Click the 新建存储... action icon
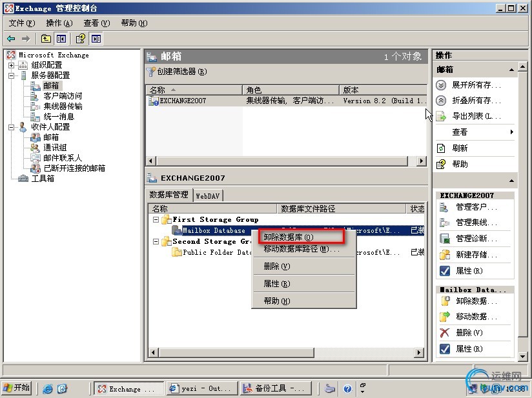The height and width of the screenshot is (398, 532). (444, 255)
